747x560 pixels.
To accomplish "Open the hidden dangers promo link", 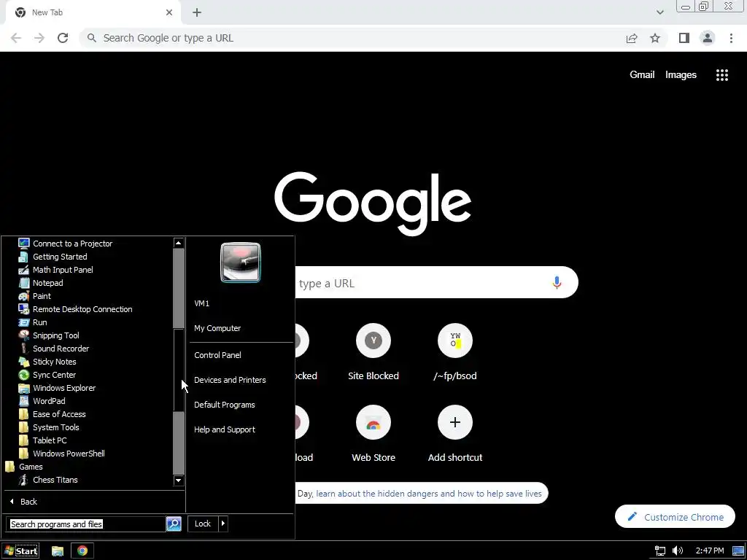I will 429,494.
